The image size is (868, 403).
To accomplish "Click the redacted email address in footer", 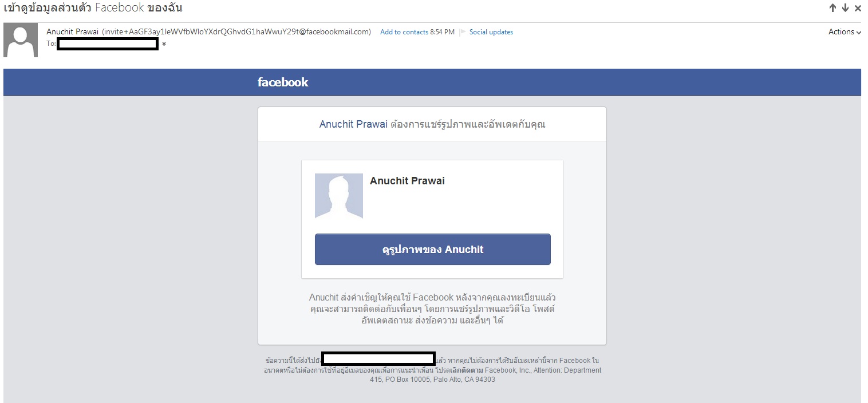I will coord(378,359).
